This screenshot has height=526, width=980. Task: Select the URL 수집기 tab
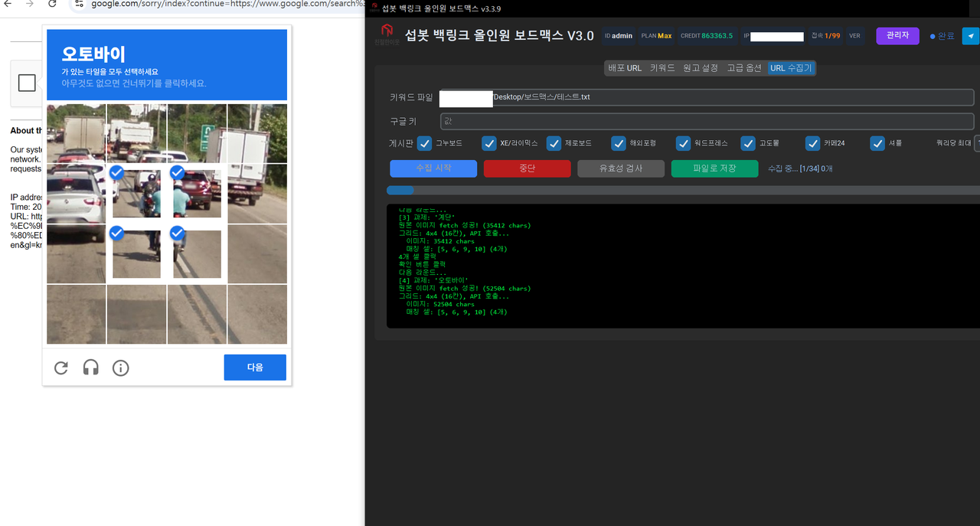pos(791,68)
